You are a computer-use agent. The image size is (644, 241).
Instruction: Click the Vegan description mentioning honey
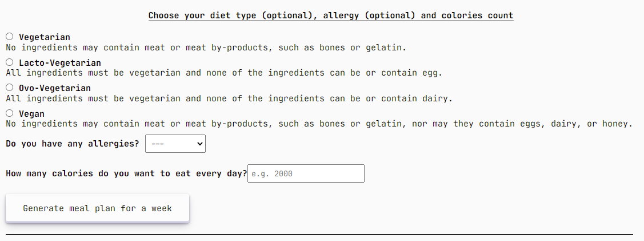click(319, 124)
